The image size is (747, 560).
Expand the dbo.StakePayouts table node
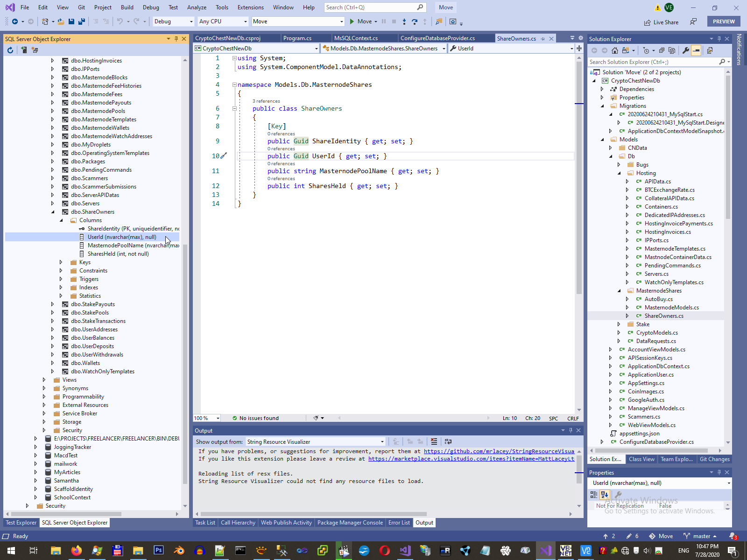[53, 304]
